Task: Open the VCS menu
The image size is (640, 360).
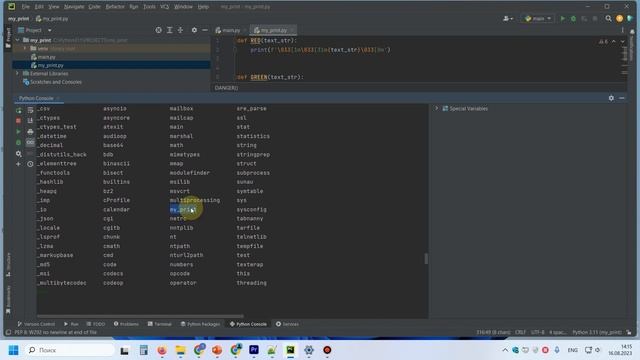Action: pos(164,7)
